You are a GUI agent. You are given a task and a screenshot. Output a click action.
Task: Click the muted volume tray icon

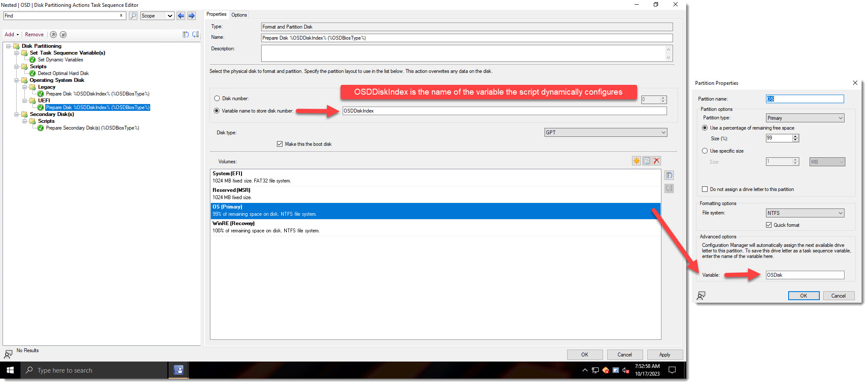tap(626, 370)
